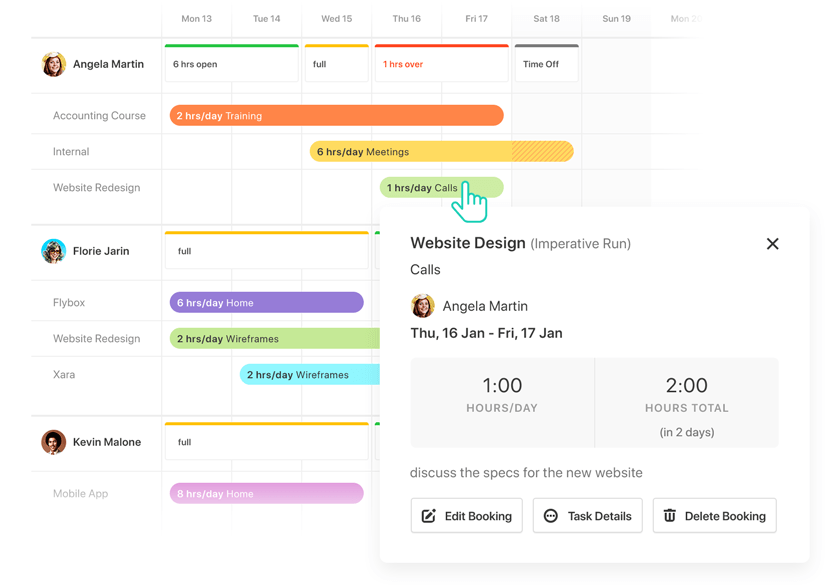Click the red 1 hrs over warning cell
The height and width of the screenshot is (585, 840).
440,64
